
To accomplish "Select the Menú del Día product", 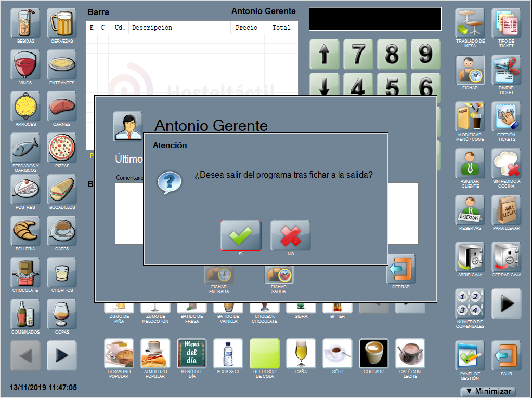I will [192, 353].
